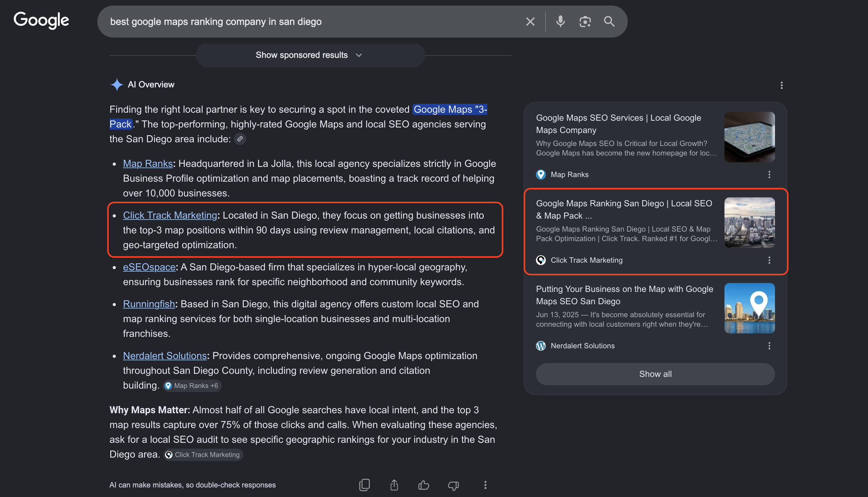Click the San Diego skyline thumbnail
The height and width of the screenshot is (497, 868).
coord(749,223)
